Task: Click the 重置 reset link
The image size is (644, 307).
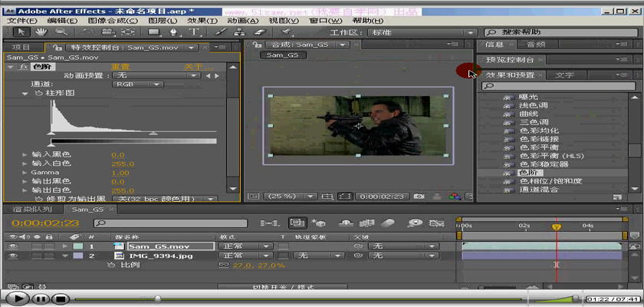Action: coord(120,67)
